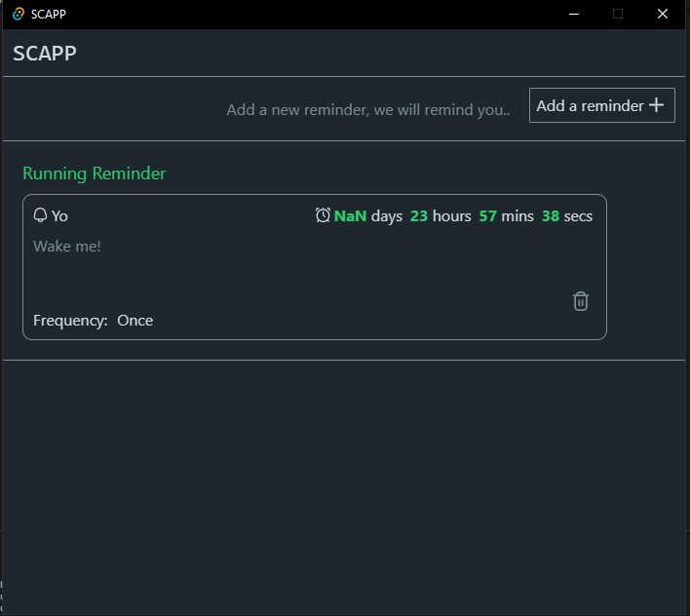The height and width of the screenshot is (616, 690).
Task: Click the SCAPP window title text in the title bar
Action: (x=49, y=14)
